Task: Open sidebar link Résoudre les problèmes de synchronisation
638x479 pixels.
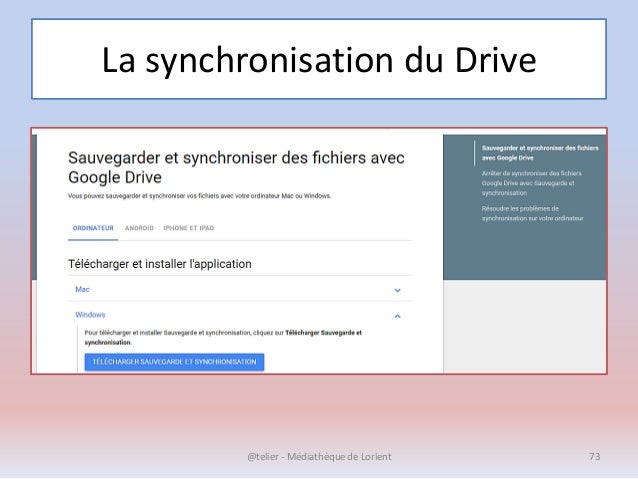Action: click(x=532, y=213)
